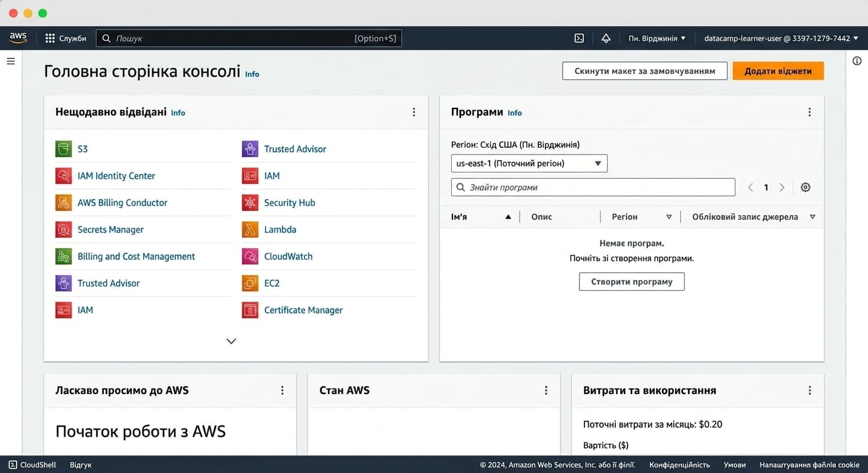Open the datacamp-learner-user account dropdown
Viewport: 868px width, 473px height.
tap(781, 38)
